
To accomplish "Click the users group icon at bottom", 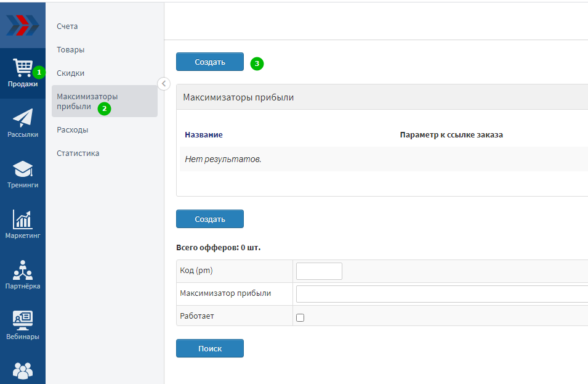I will click(x=23, y=370).
